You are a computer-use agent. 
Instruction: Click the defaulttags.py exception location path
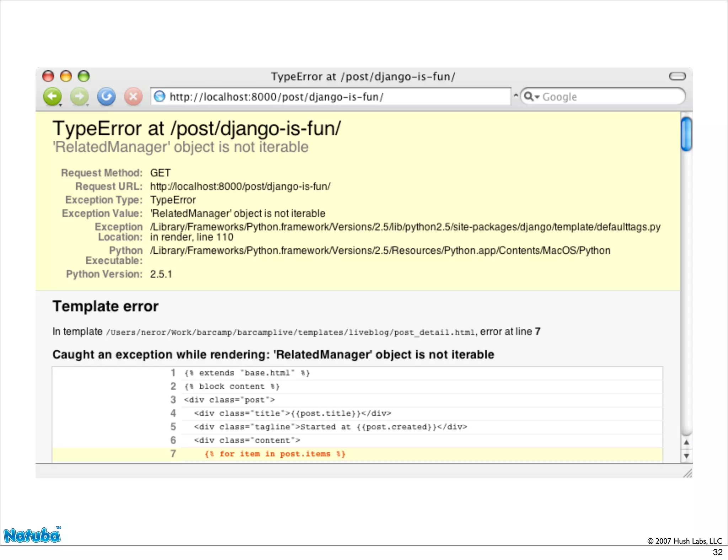tap(405, 227)
